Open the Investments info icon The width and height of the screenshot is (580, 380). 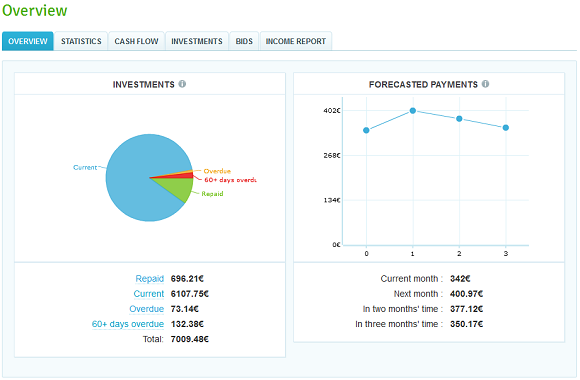pyautogui.click(x=182, y=84)
